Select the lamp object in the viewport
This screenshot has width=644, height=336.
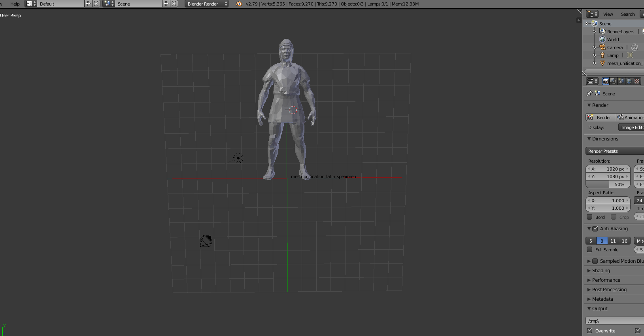[238, 158]
